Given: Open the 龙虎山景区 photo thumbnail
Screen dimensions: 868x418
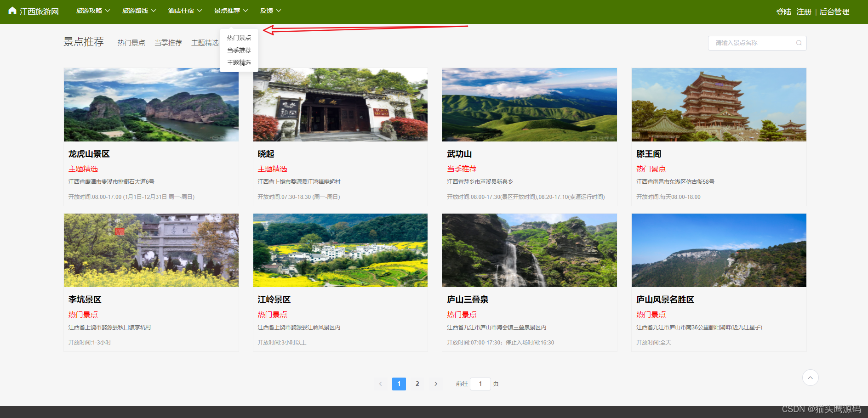Looking at the screenshot, I should pyautogui.click(x=151, y=105).
